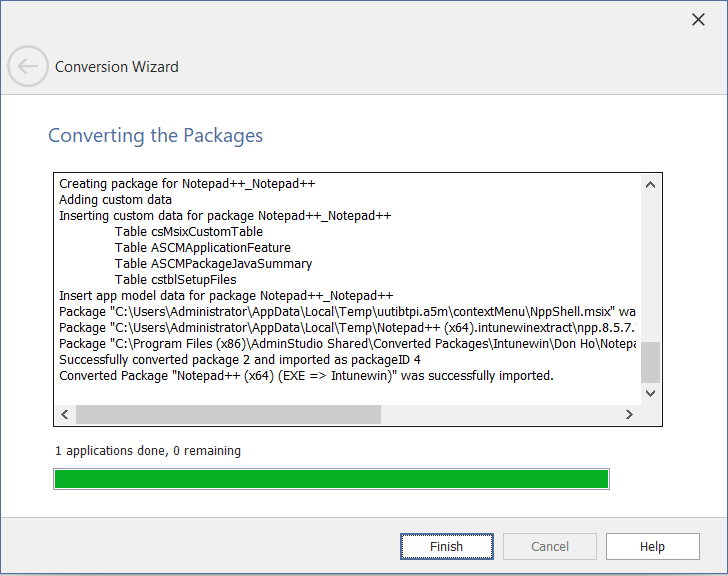Click the "Table cstblSetupFiles" log entry
Viewport: 728px width, 576px height.
pos(175,280)
